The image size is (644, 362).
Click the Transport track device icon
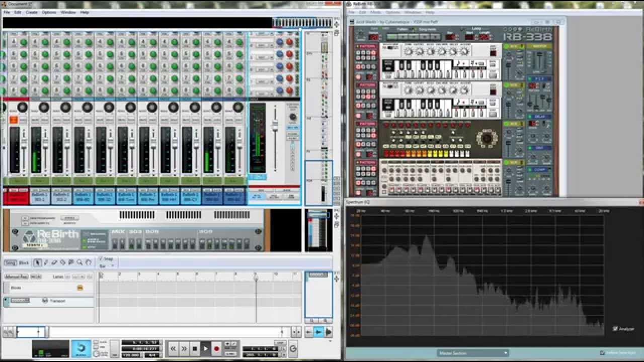[45, 301]
